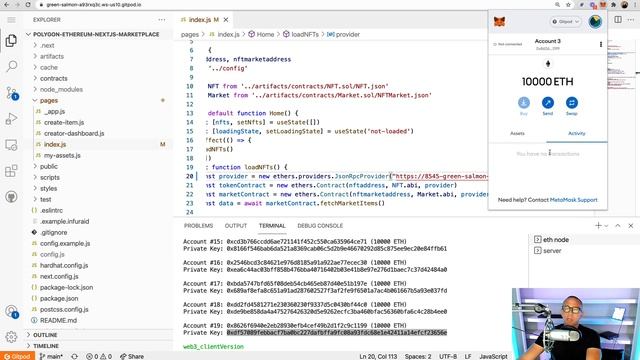Screen dimensions: 640x360
Task: Click browser reload button
Action: coord(28,4)
